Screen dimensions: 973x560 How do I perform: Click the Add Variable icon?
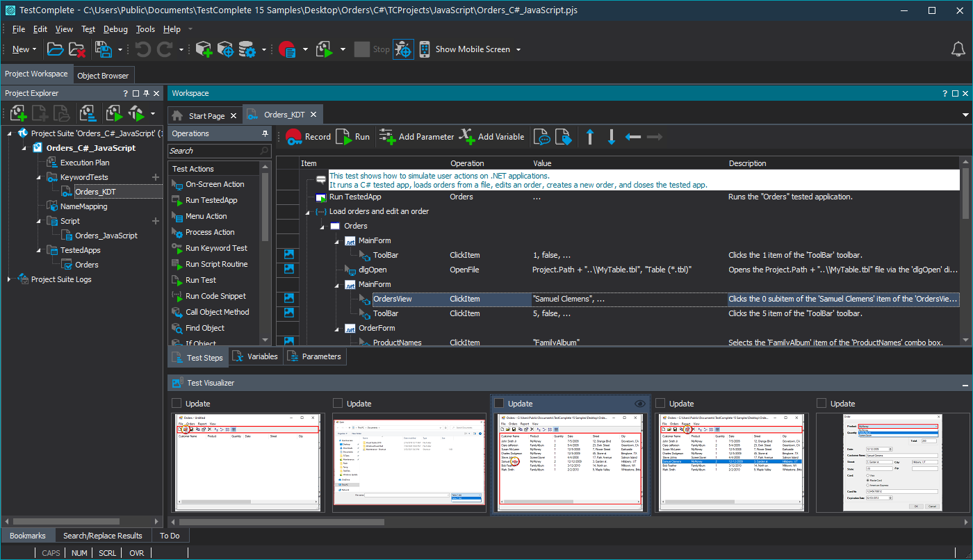(x=467, y=136)
